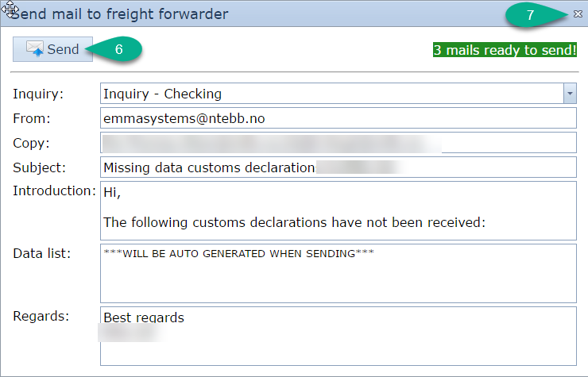This screenshot has height=377, width=588.
Task: Click the green callout marker 7
Action: point(530,15)
